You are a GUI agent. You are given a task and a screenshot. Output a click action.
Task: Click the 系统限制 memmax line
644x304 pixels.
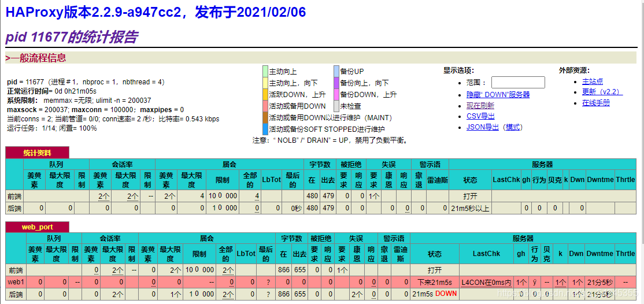click(79, 100)
